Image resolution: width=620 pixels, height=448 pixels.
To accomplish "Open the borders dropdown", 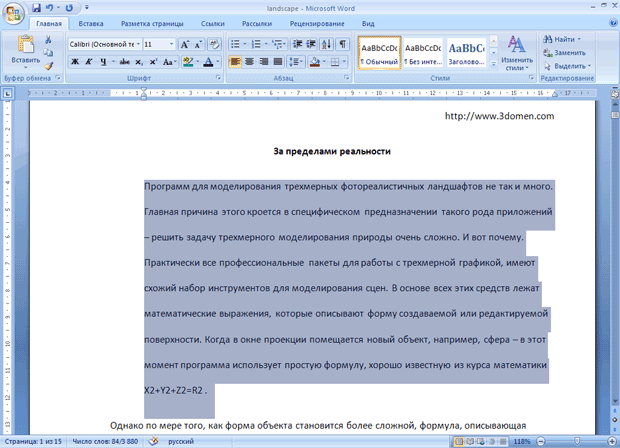I will coord(344,62).
